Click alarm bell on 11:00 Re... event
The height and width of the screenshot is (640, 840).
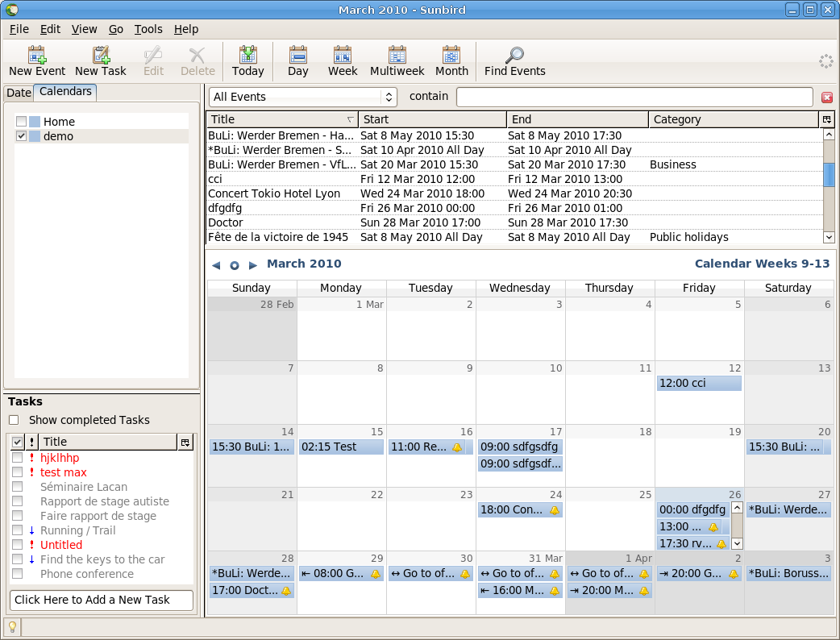coord(457,447)
